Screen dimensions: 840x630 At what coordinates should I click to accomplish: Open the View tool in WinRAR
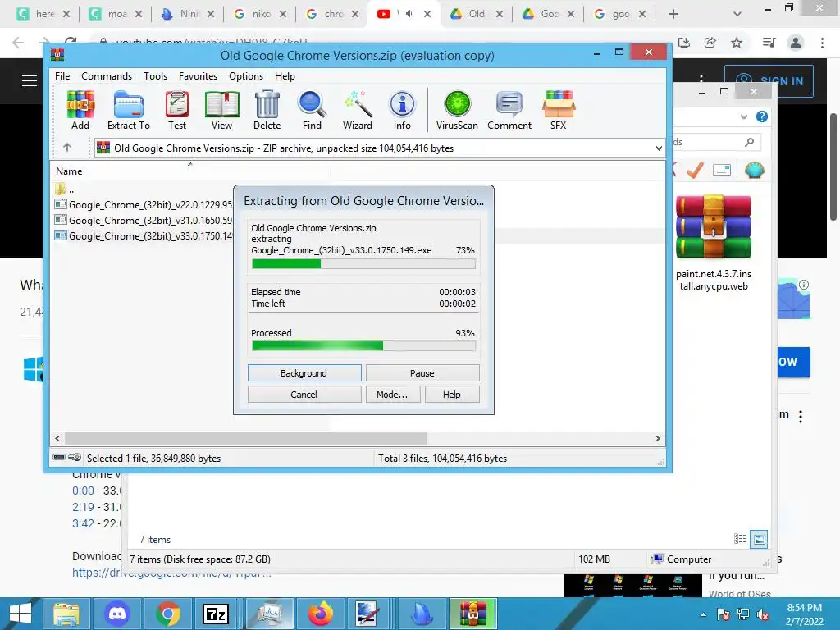[x=221, y=110]
